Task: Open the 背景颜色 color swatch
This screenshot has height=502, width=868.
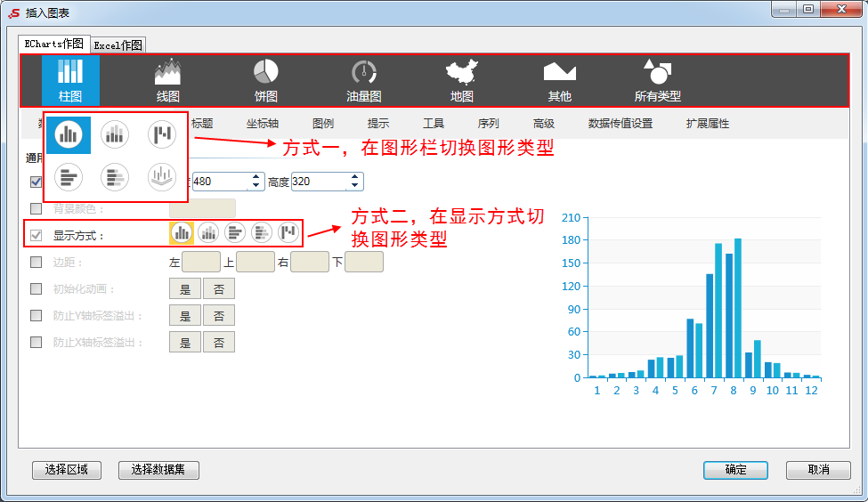Action: pos(202,208)
